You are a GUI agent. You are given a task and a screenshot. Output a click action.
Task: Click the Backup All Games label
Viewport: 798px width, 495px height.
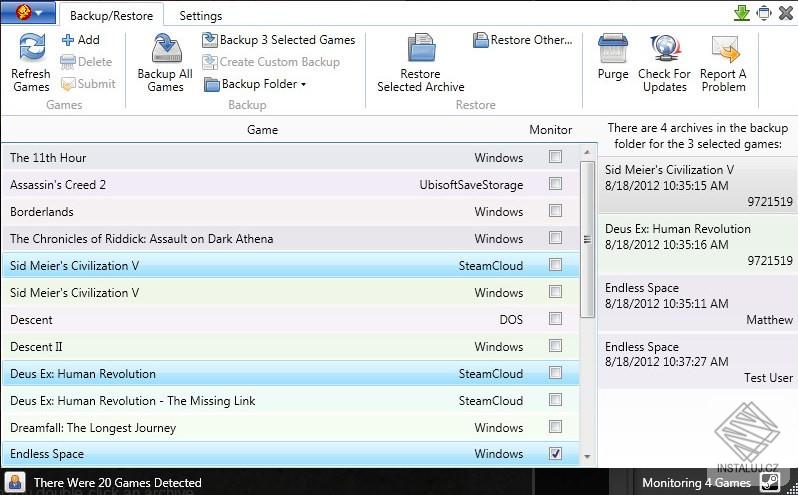[x=165, y=80]
